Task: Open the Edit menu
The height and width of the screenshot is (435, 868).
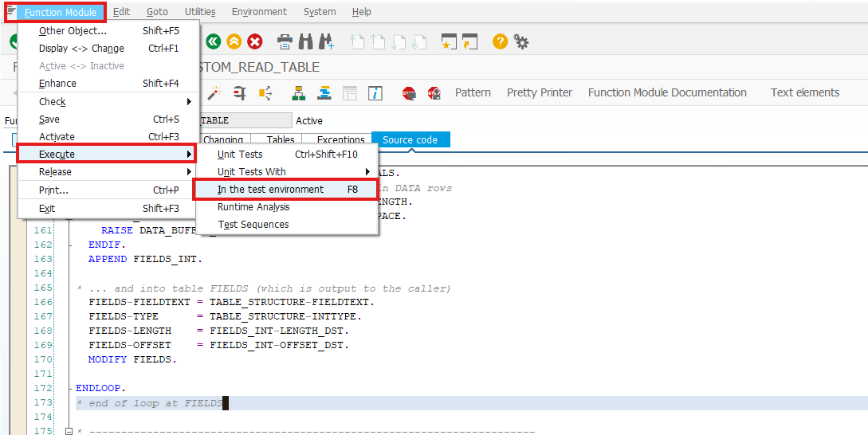Action: pos(121,12)
